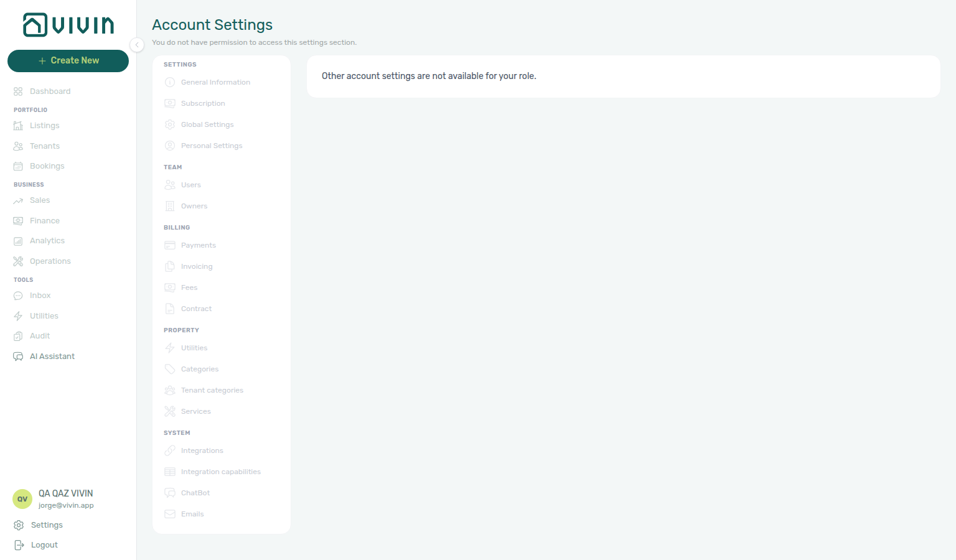Image resolution: width=956 pixels, height=560 pixels.
Task: Open Invoicing under Billing
Action: tap(197, 266)
